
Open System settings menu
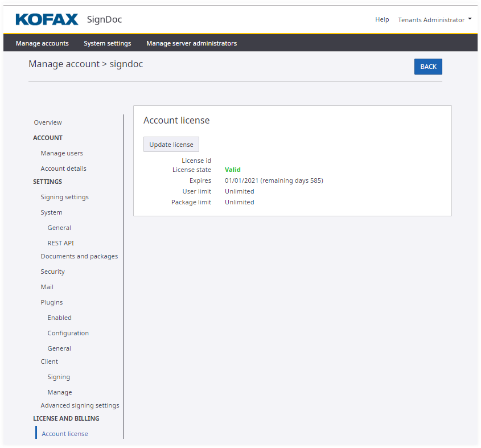[x=107, y=43]
